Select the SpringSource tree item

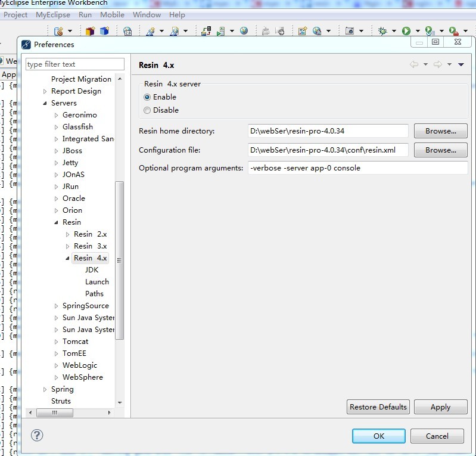coord(86,306)
